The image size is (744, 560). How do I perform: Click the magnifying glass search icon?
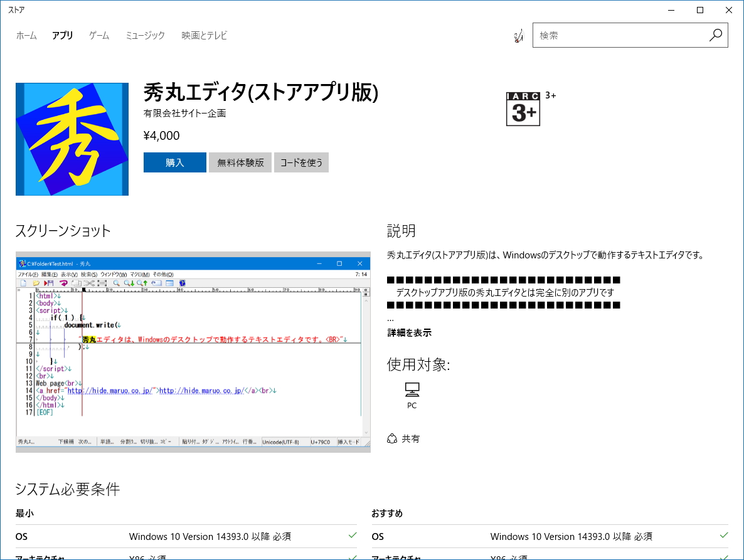coord(716,35)
